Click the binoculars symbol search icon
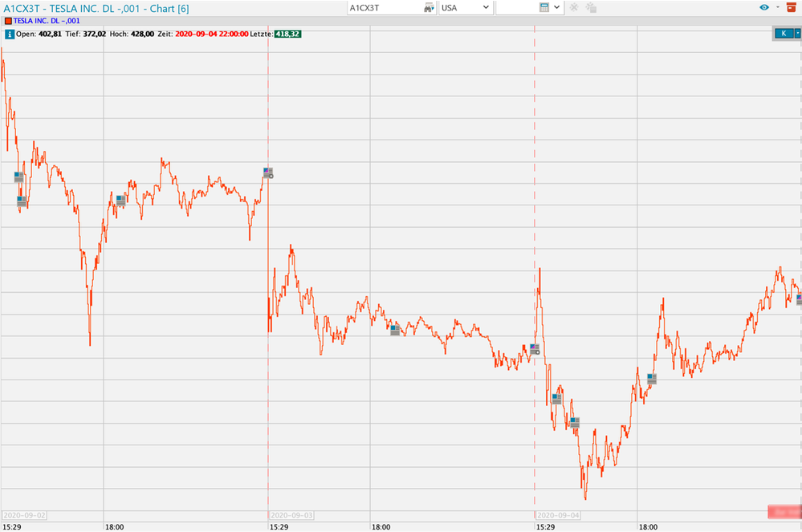This screenshot has height=532, width=802. click(x=428, y=7)
